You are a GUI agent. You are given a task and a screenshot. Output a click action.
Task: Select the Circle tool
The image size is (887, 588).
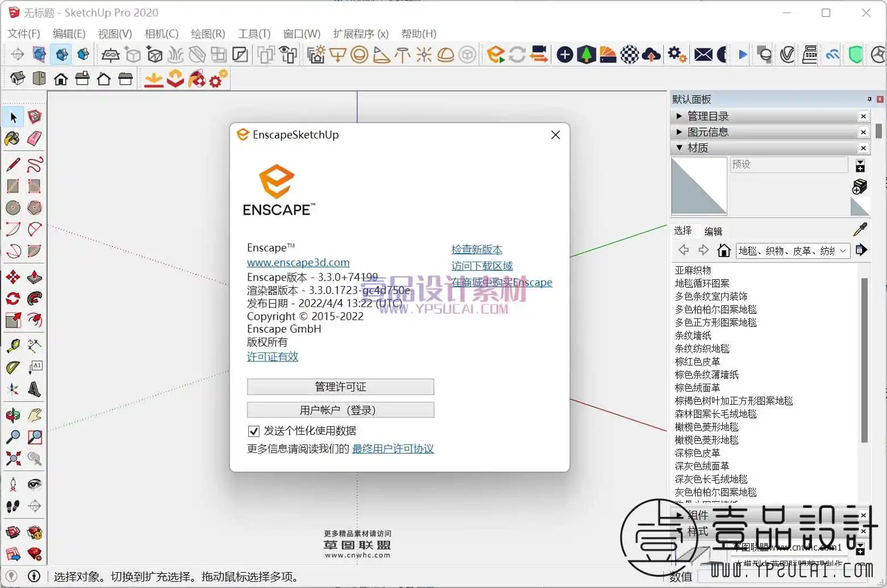click(13, 208)
